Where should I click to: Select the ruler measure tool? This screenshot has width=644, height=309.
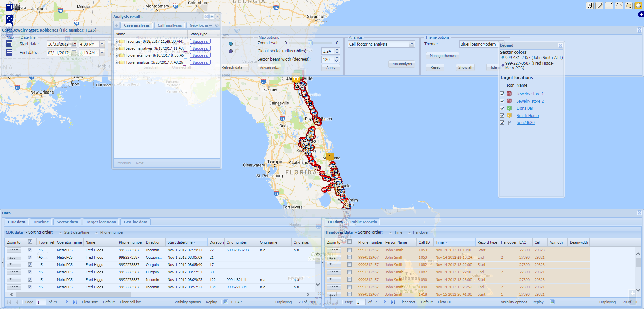[x=599, y=6]
